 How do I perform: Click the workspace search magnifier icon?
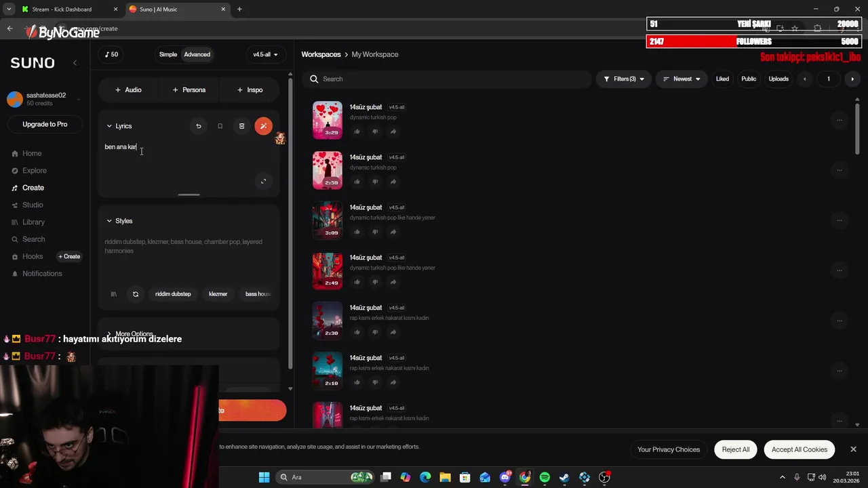(x=314, y=79)
